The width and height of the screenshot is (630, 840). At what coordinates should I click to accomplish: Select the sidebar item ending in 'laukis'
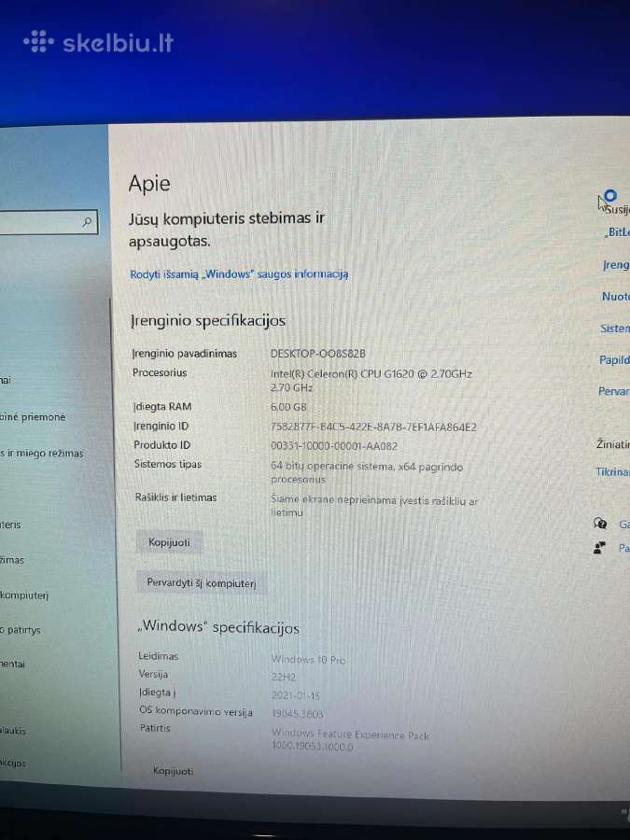click(x=13, y=731)
